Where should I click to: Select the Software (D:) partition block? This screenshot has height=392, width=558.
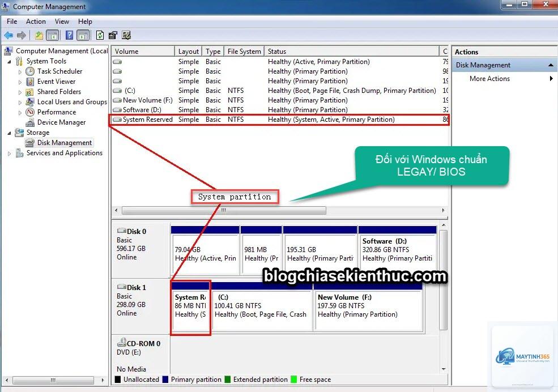pyautogui.click(x=398, y=250)
